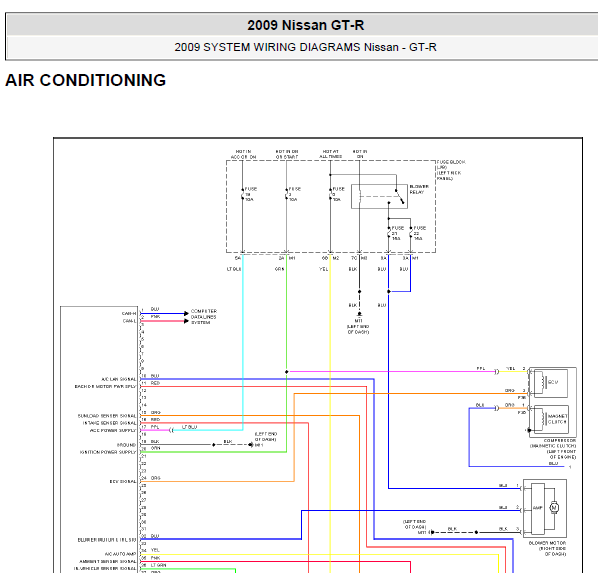This screenshot has width=598, height=573.
Task: Click the 'CAN-H' pin label
Action: coord(129,314)
